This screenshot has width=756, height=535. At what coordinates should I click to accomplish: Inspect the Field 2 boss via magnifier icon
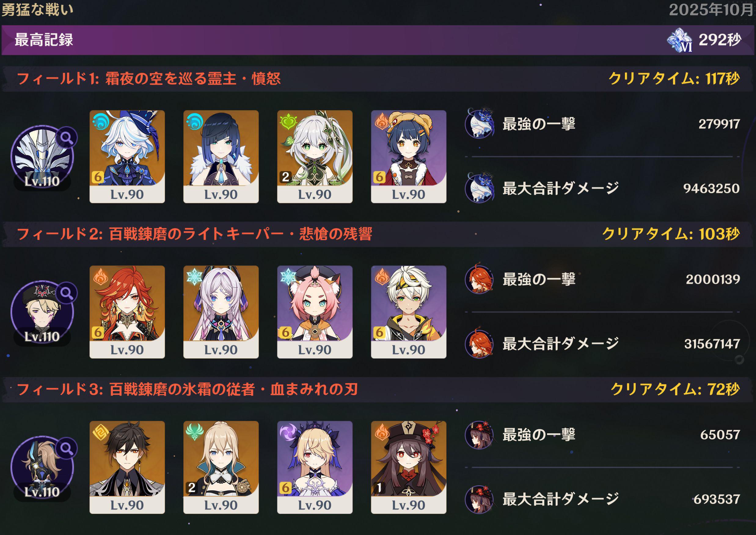66,293
